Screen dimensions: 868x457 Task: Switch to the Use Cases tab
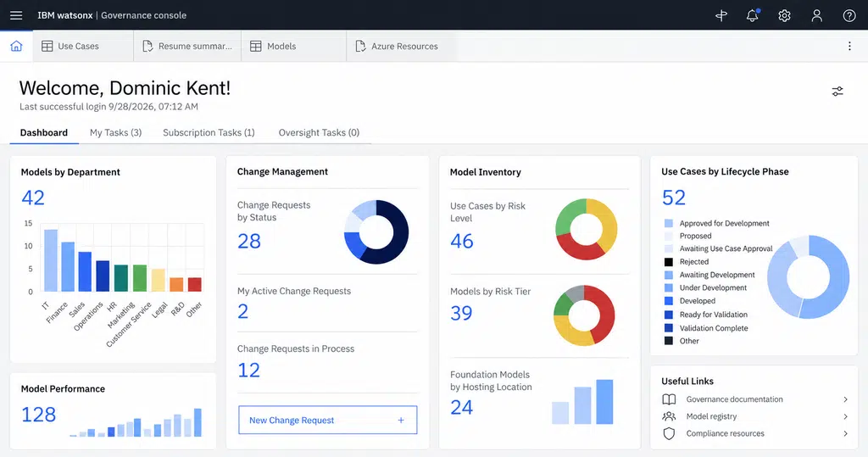tap(83, 46)
